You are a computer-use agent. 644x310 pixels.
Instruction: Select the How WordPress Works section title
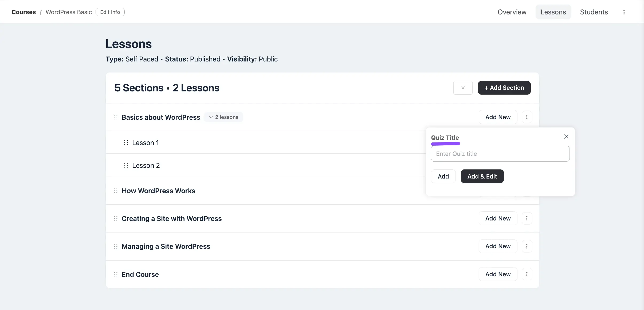(158, 191)
